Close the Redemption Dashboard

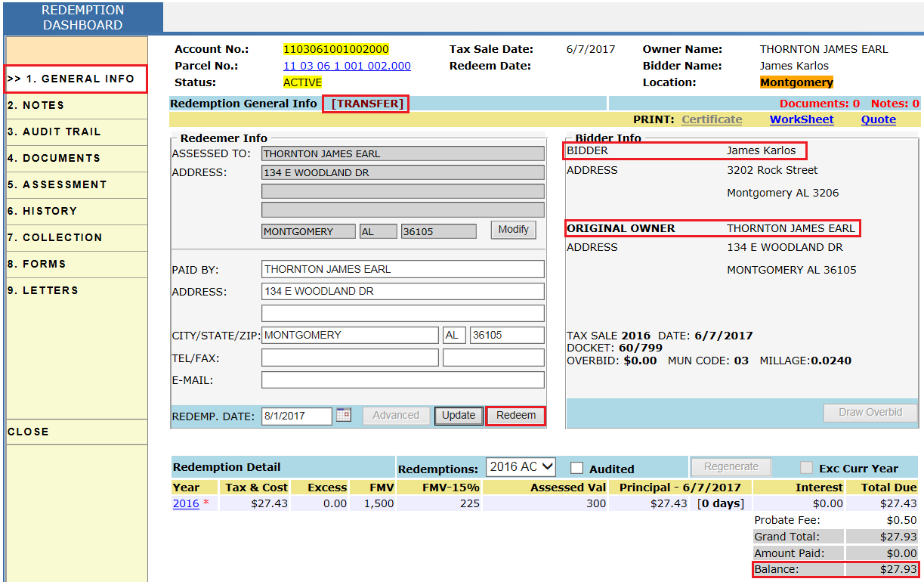(29, 432)
